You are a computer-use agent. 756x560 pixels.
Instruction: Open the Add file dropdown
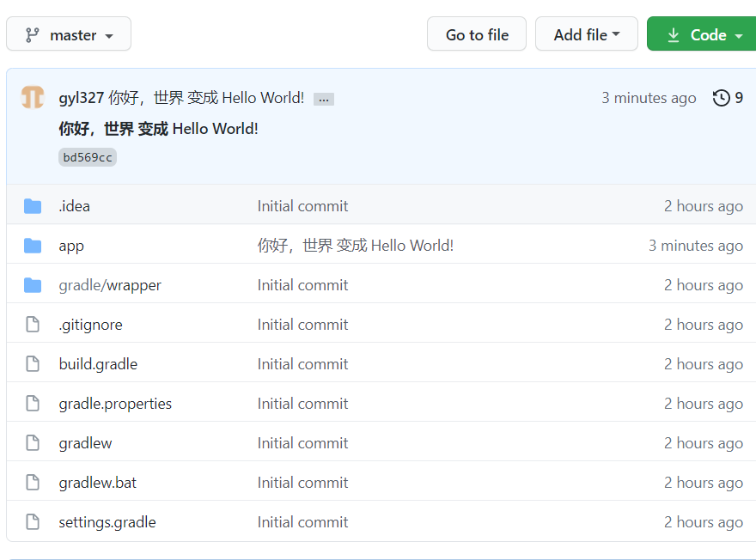(x=587, y=33)
